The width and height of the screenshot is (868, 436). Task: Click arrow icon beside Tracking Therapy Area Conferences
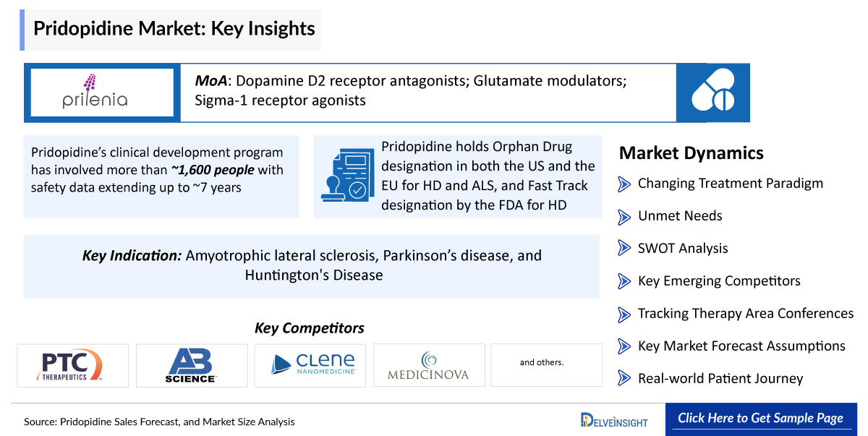(x=624, y=314)
